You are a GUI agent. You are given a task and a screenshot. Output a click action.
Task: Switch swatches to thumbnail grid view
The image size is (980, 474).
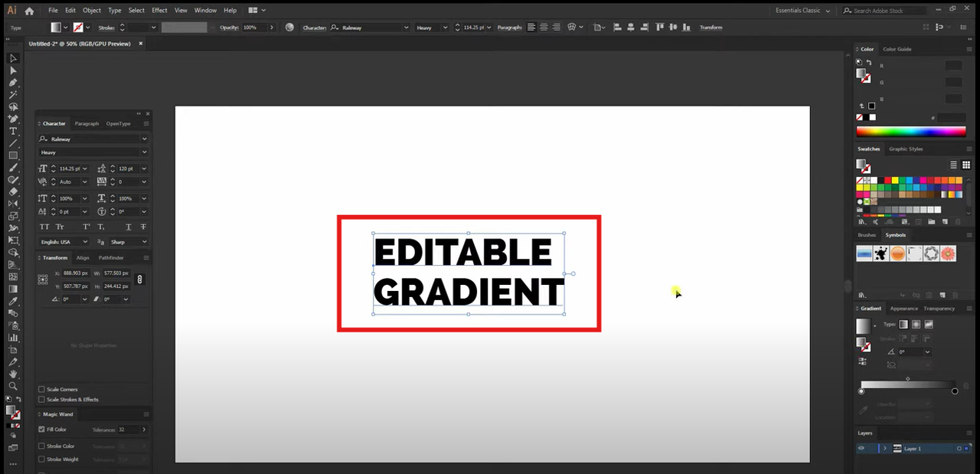pos(966,165)
